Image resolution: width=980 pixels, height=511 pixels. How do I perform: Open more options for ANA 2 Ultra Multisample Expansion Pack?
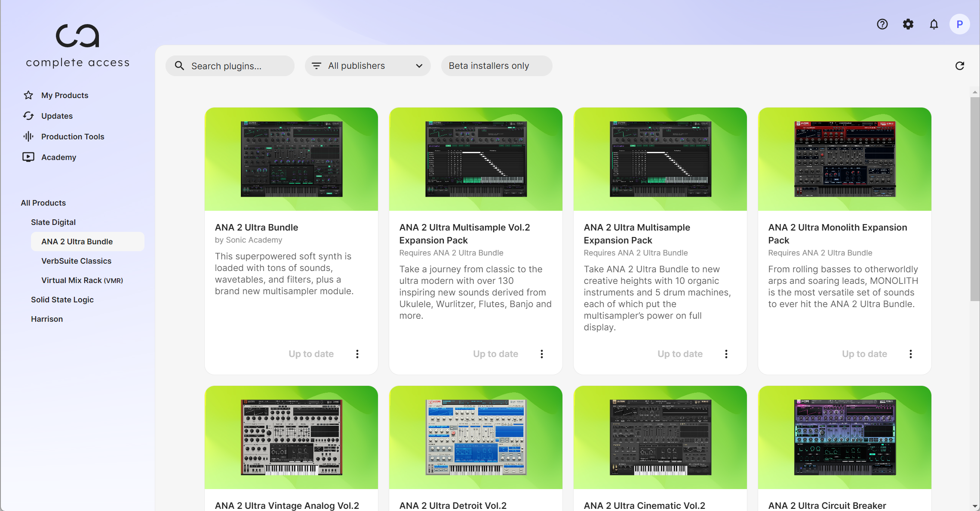(726, 354)
